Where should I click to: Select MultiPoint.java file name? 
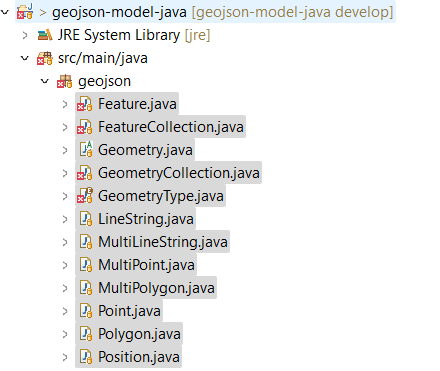coord(146,265)
